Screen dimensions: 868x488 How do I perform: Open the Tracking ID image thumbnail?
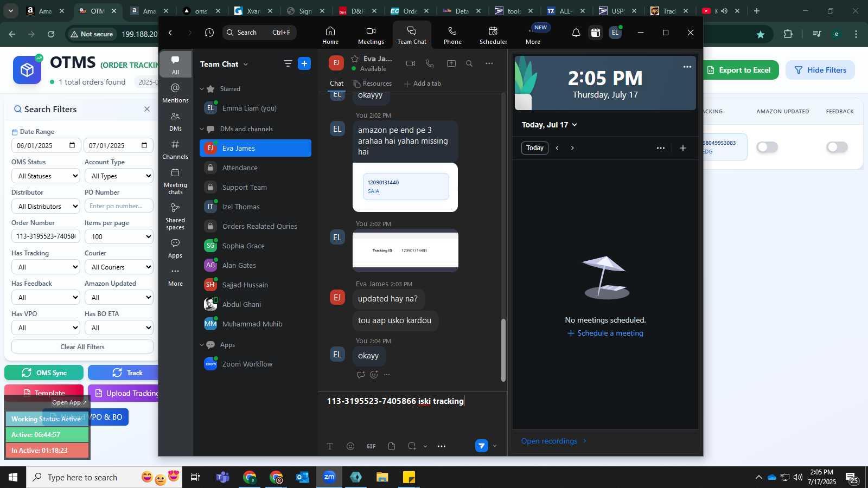405,250
